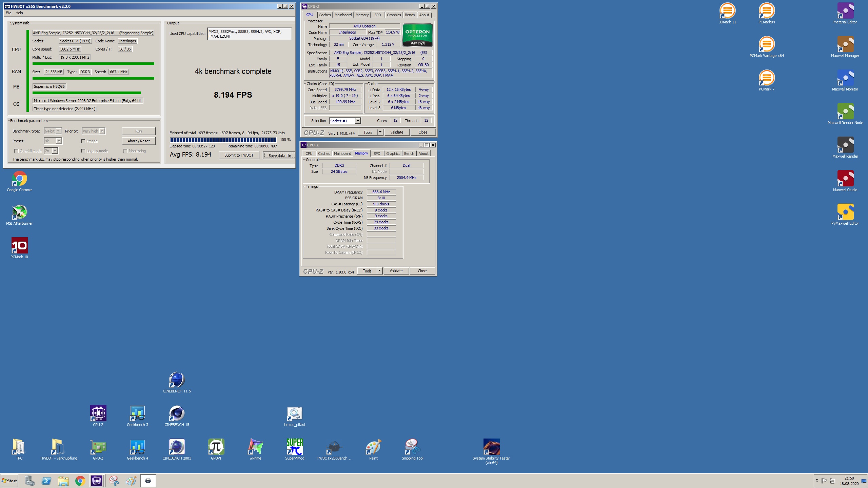Switch to Caches tab in upper CPU-Z

[x=324, y=15]
